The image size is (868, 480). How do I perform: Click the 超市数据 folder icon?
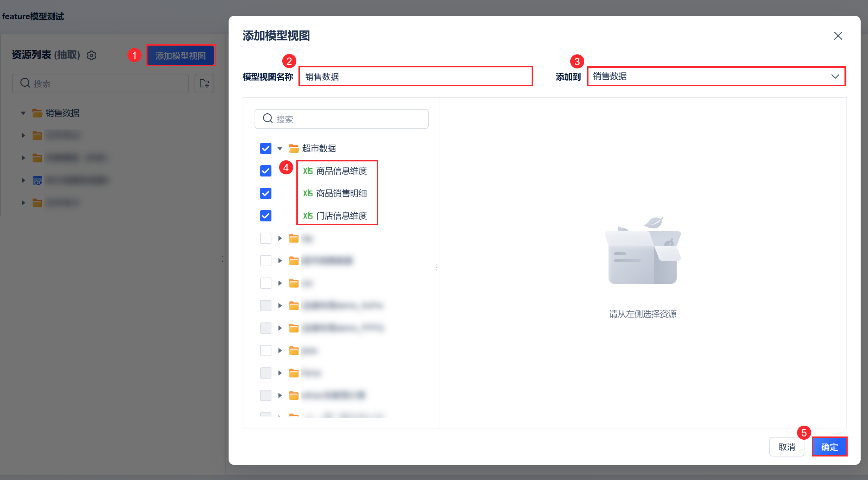pos(294,148)
